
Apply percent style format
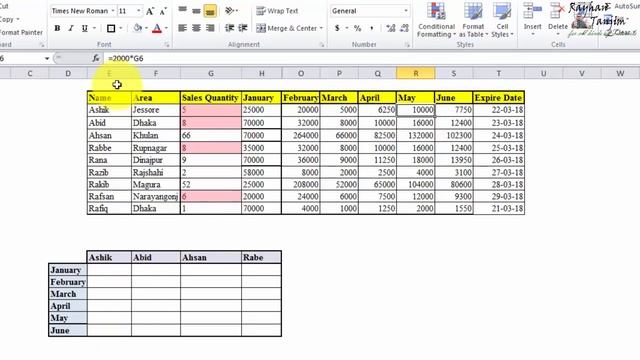click(358, 28)
